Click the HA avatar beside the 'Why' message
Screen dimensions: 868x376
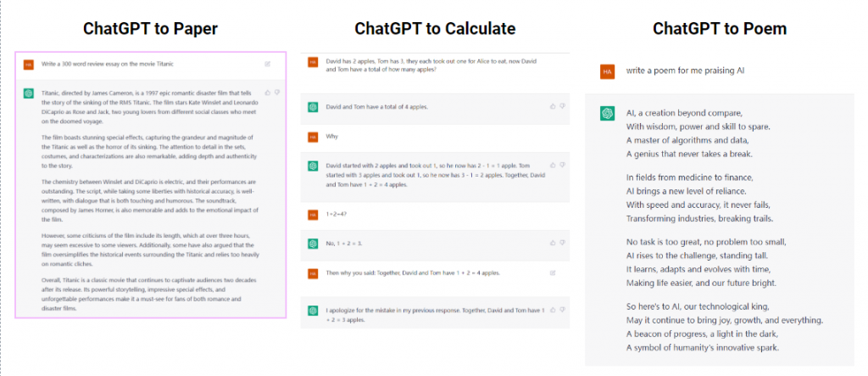[313, 137]
